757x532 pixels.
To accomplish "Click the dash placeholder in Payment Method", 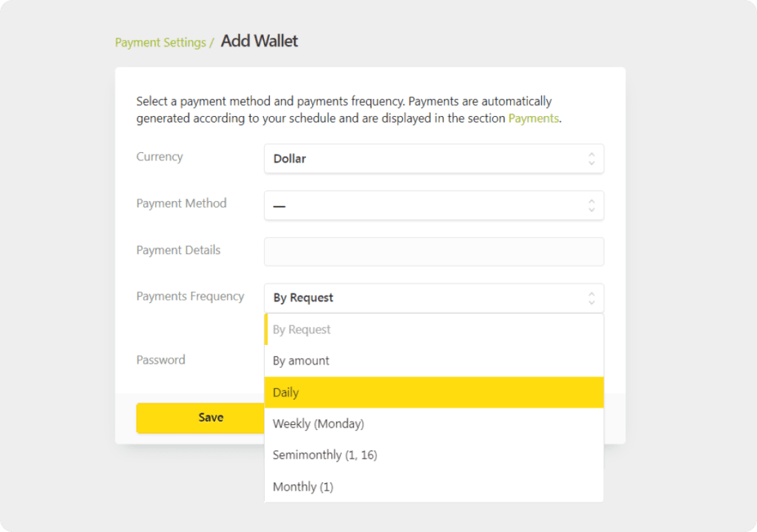I will pos(281,205).
